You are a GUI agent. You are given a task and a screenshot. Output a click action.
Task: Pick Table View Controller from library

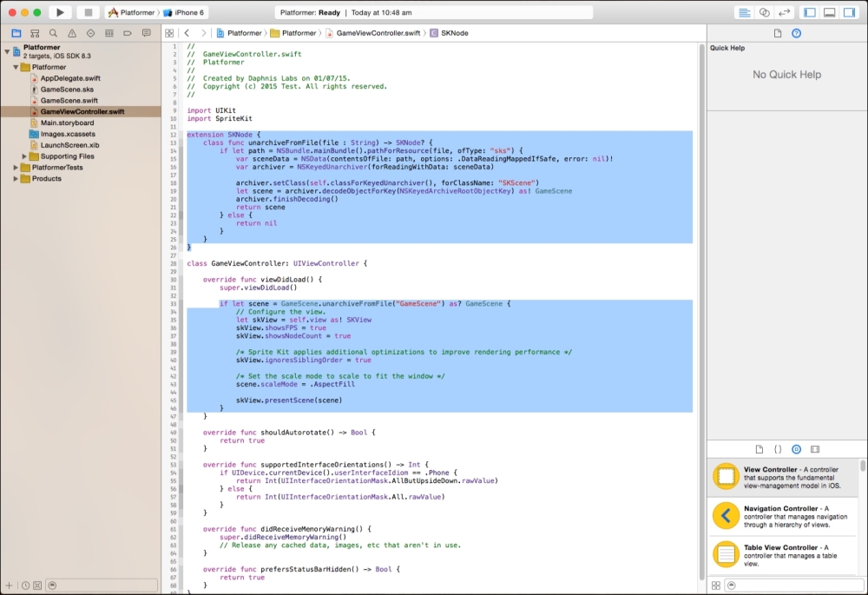[x=783, y=555]
